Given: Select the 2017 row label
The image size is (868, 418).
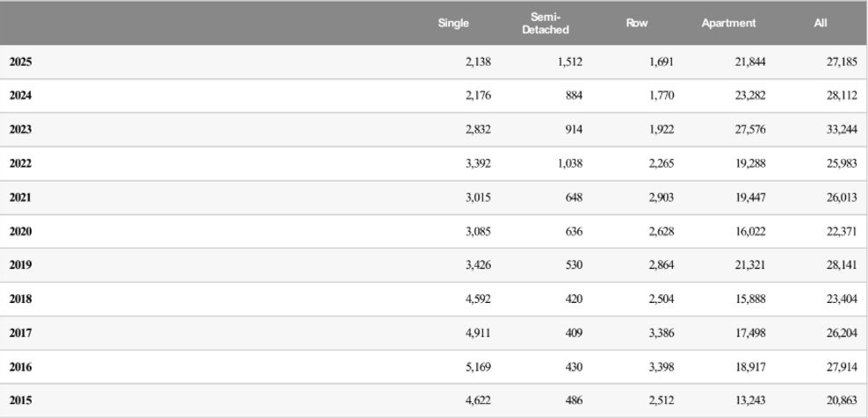Looking at the screenshot, I should [x=20, y=333].
